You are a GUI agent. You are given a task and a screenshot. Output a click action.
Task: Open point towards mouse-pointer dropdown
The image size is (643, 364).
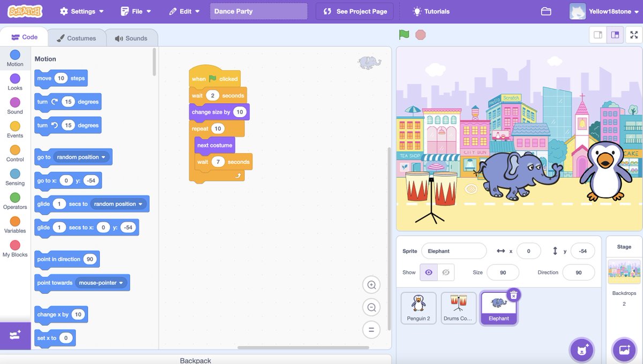(x=101, y=283)
